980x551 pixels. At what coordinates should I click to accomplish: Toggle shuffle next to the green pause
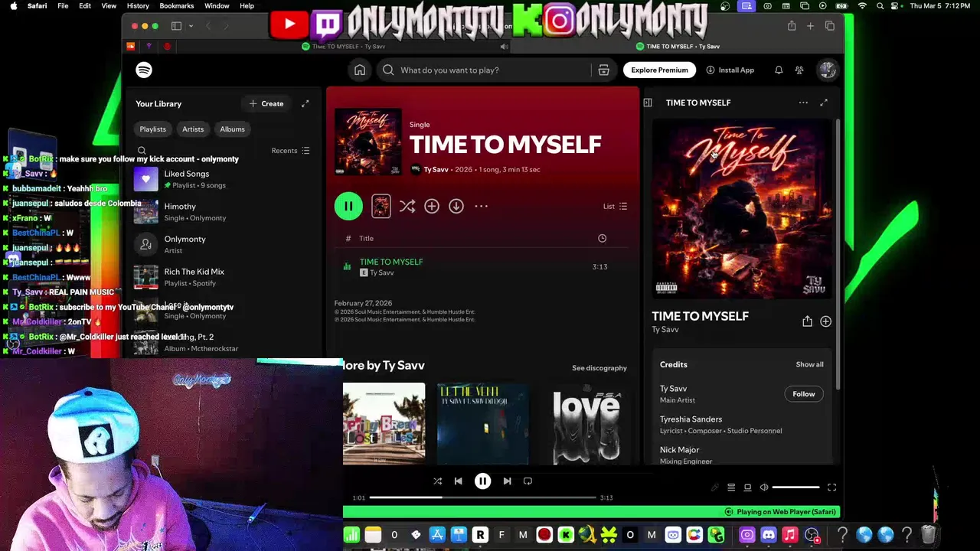coord(407,206)
